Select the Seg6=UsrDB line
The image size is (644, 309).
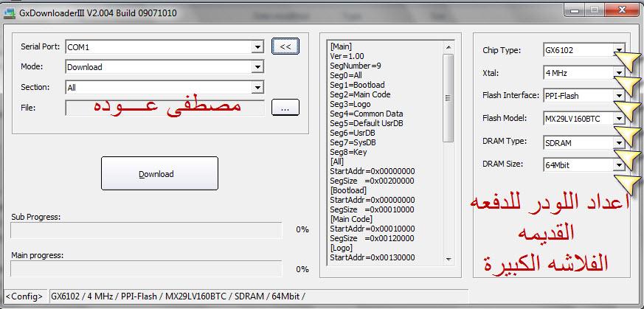coord(353,133)
